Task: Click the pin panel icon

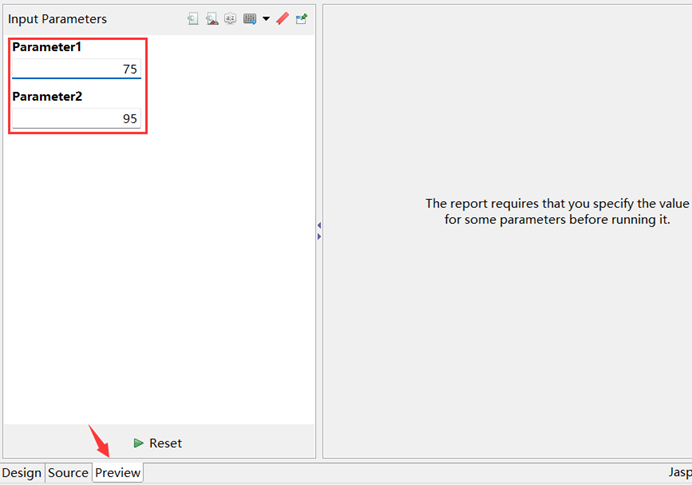Action: point(301,19)
